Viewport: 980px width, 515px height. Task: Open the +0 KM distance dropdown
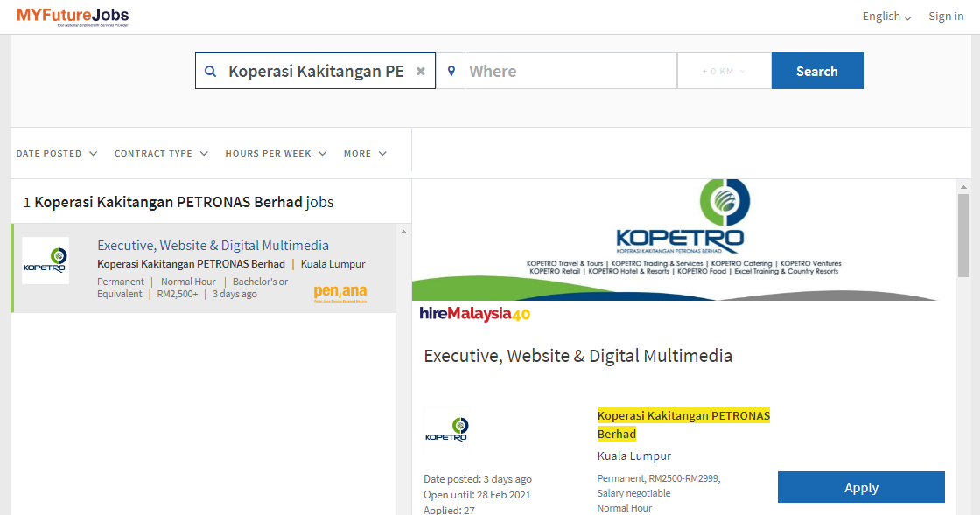724,71
